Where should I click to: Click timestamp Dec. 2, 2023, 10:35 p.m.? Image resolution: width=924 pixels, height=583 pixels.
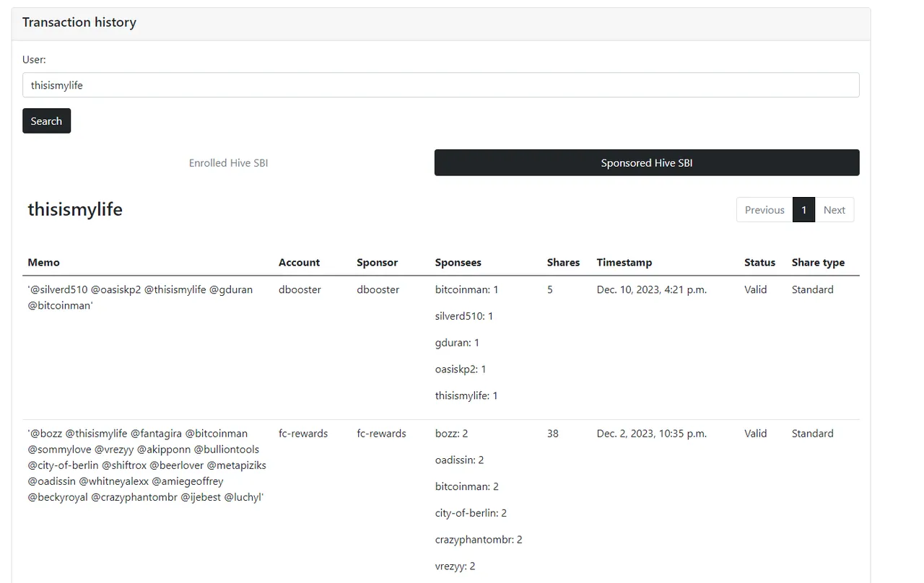[x=652, y=434]
